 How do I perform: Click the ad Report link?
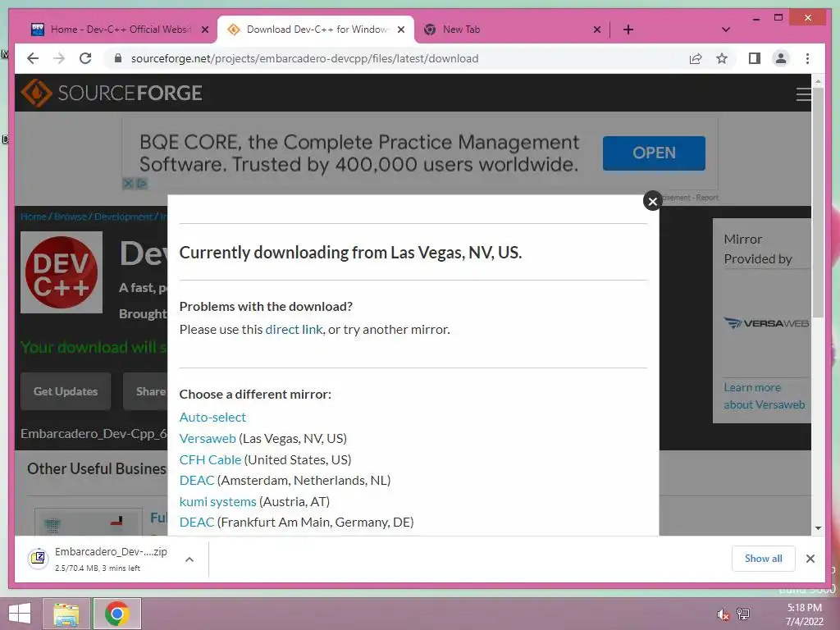point(706,198)
